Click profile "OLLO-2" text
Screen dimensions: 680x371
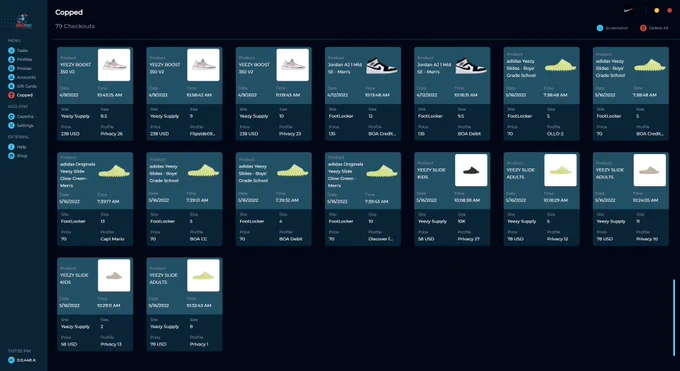pyautogui.click(x=555, y=134)
